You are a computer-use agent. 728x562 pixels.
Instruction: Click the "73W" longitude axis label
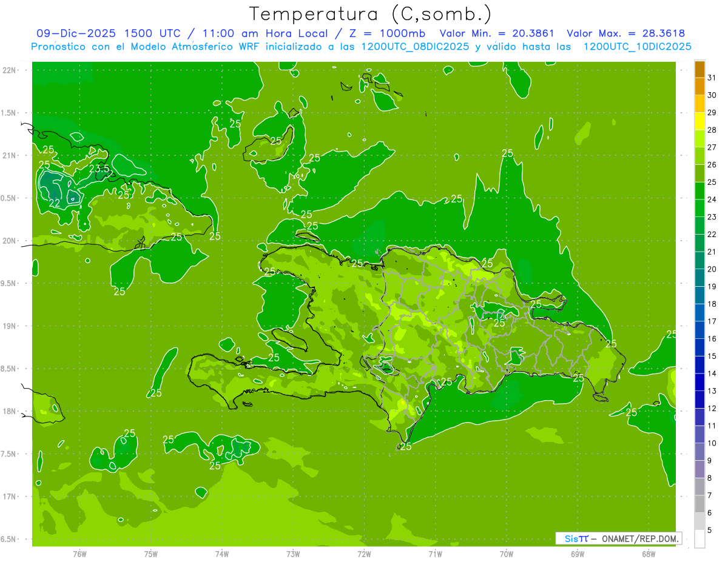point(293,554)
